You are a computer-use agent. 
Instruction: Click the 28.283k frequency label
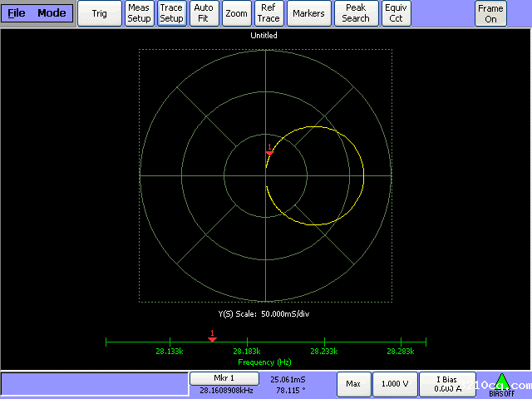pos(401,352)
